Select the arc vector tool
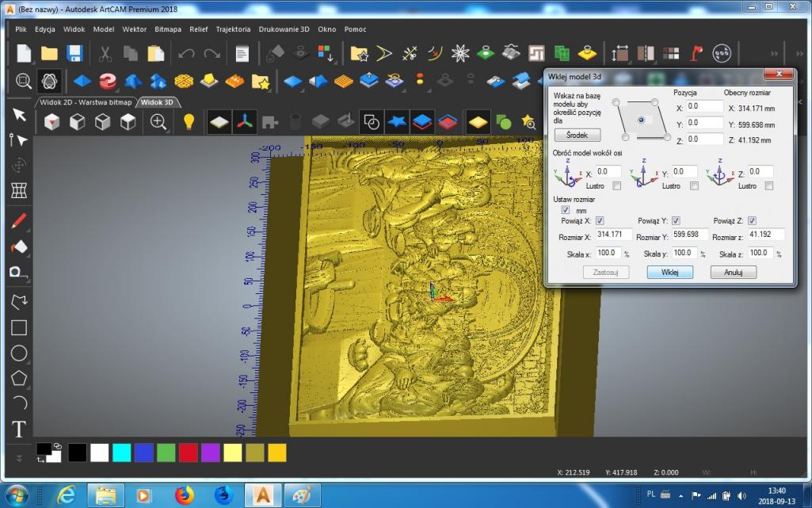 [x=19, y=403]
